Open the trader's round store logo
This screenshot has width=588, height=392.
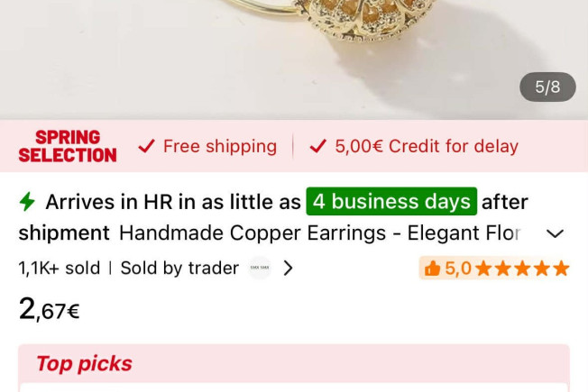[260, 268]
